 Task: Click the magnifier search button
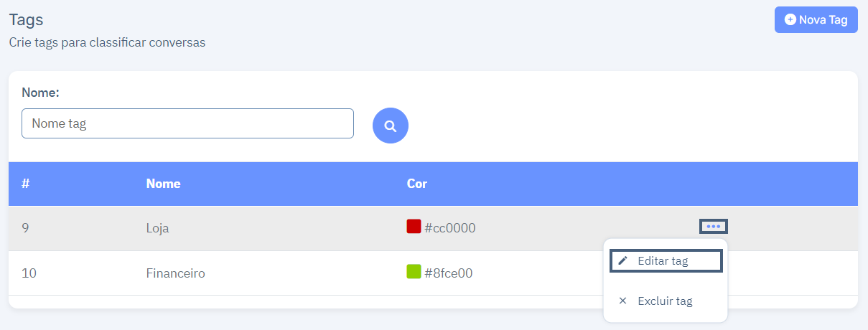[391, 126]
